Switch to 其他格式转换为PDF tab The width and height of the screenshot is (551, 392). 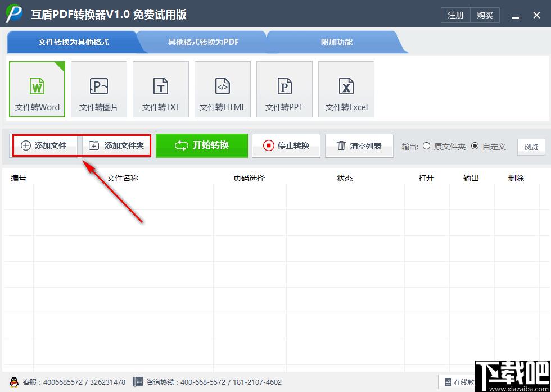[x=204, y=43]
